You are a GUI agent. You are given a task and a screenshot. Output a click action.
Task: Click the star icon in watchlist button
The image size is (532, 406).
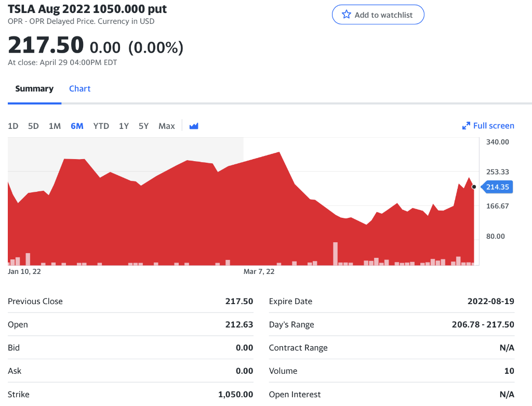point(346,15)
